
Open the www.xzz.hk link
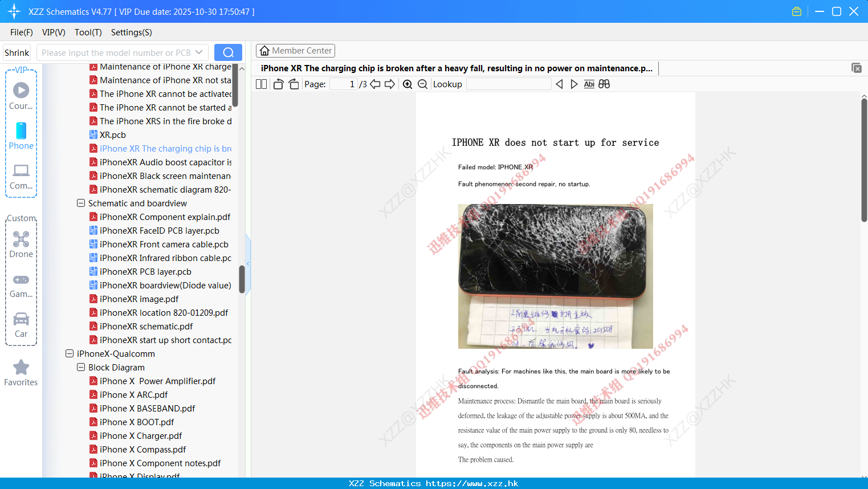click(472, 483)
